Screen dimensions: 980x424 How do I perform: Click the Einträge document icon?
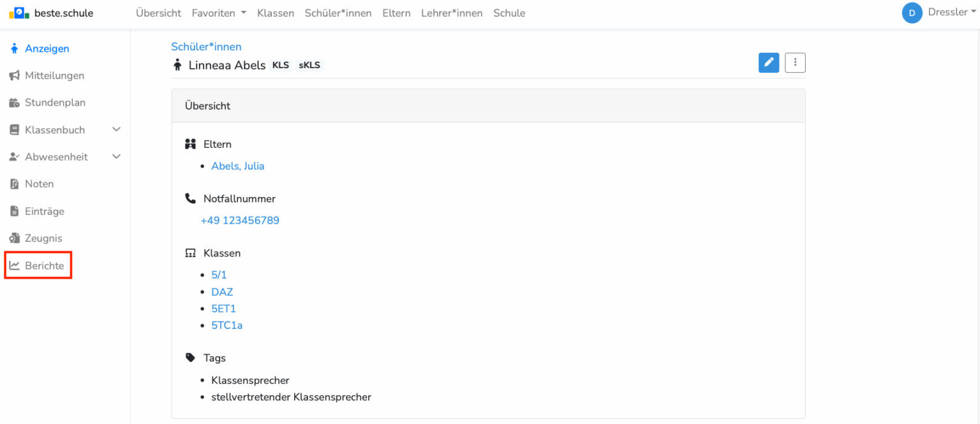[14, 211]
